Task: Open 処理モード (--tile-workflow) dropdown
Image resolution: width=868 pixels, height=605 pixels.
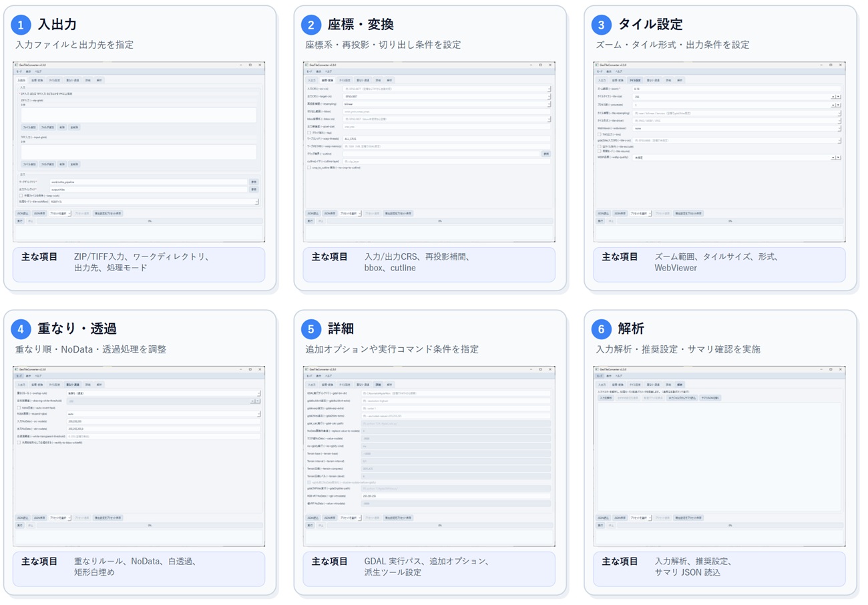Action: (154, 202)
